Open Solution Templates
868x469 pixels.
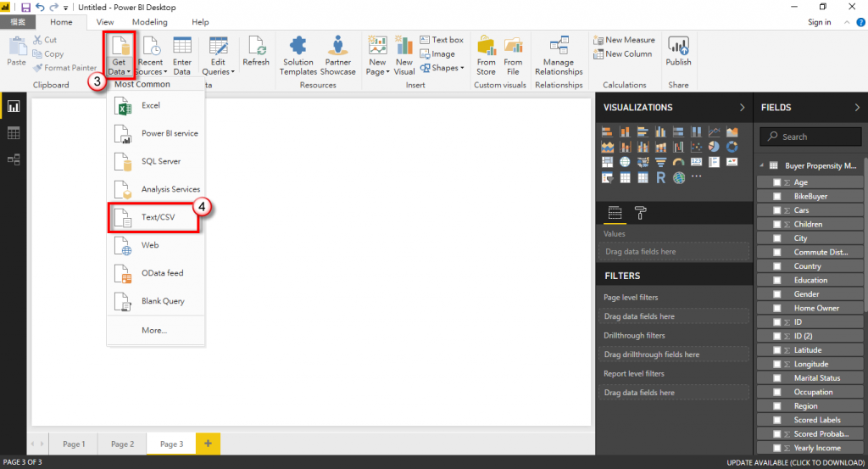click(298, 55)
